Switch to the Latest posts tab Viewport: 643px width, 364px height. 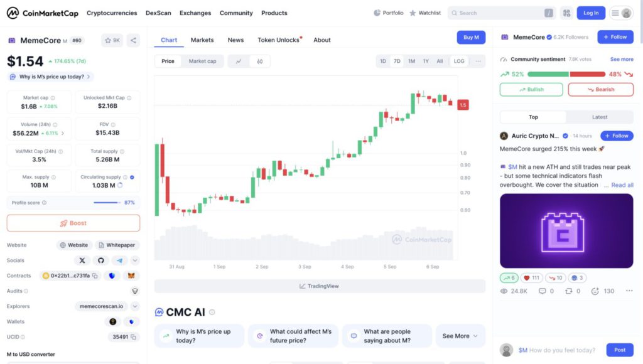click(x=600, y=117)
